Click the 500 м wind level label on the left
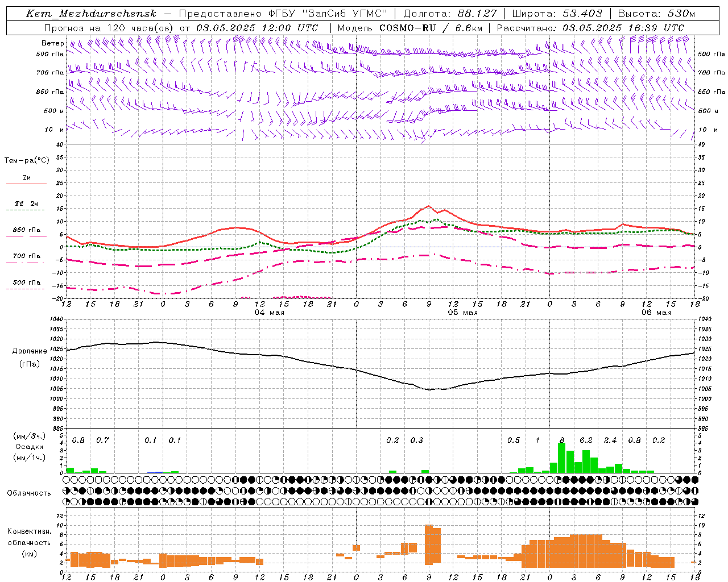The width and height of the screenshot is (728, 582). coord(55,111)
